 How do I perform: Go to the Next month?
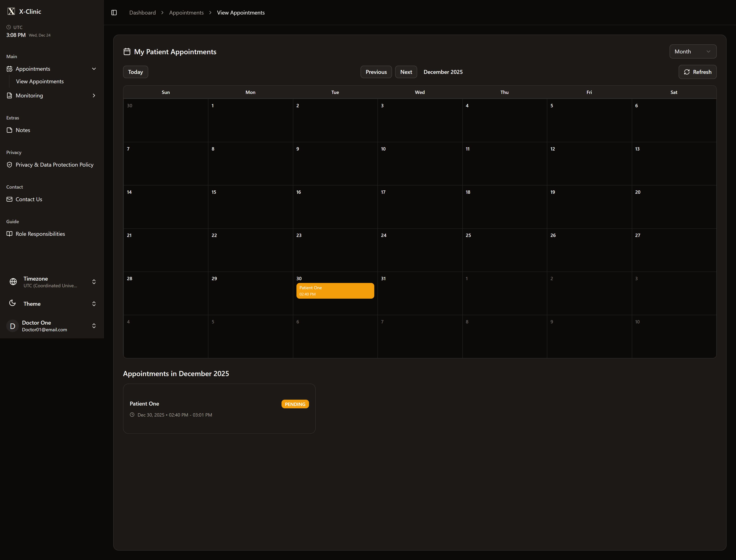406,72
